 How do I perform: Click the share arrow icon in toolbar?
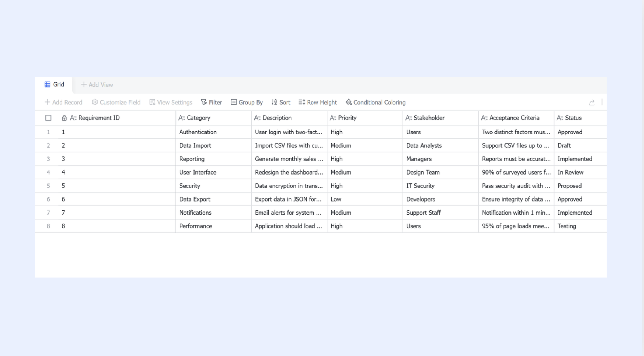pos(592,103)
